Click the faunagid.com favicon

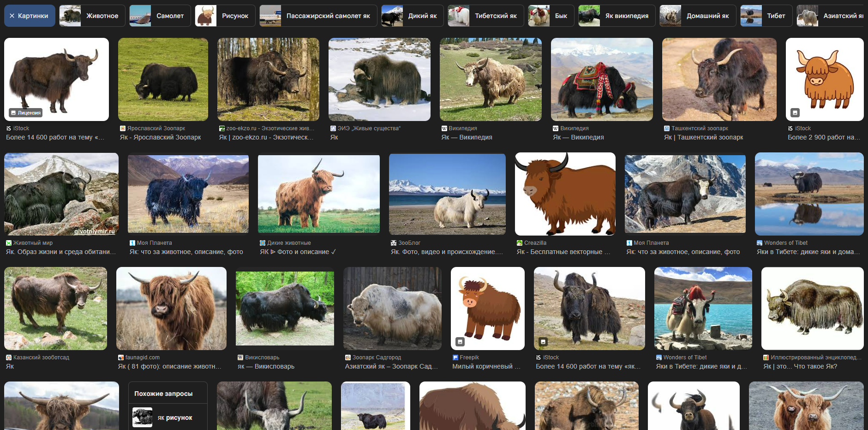(x=121, y=357)
